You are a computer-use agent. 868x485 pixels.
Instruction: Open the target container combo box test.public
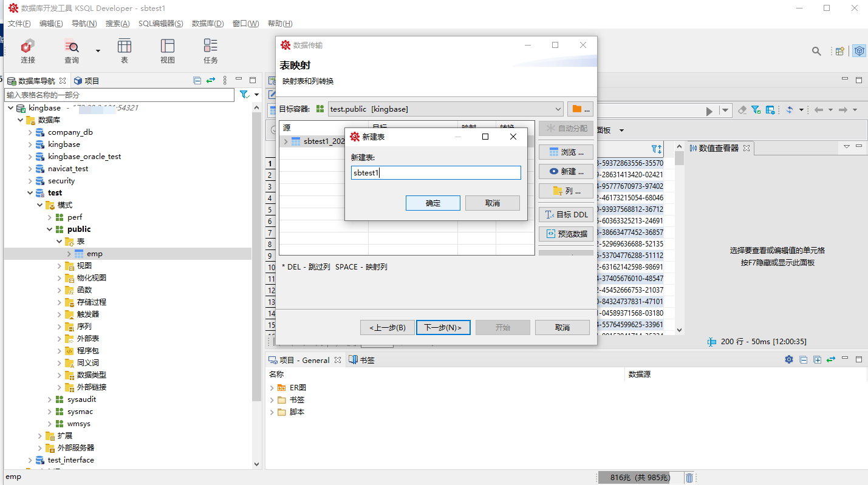pos(446,109)
